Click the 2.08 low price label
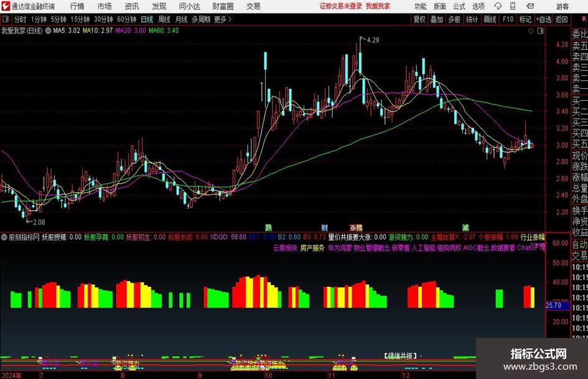588x379 pixels. (39, 222)
